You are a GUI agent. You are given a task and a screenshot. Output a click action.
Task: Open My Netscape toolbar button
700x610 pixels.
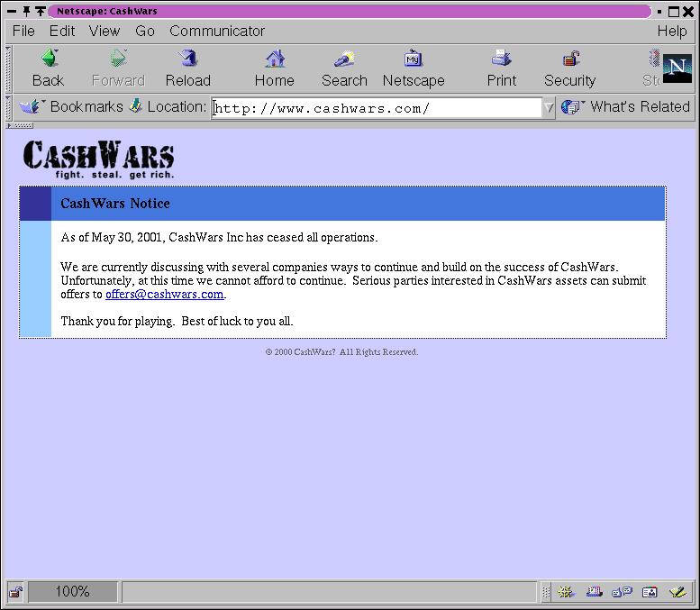pos(414,68)
